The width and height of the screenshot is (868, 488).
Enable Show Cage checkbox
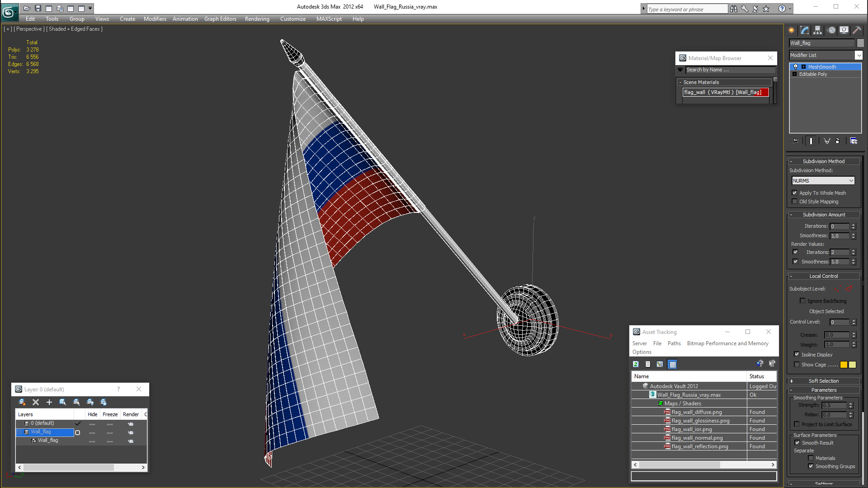click(797, 365)
